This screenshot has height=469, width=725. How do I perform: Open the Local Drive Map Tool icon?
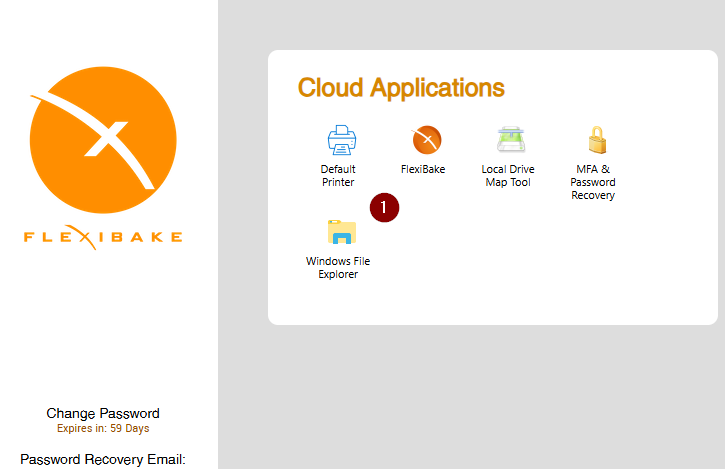tap(511, 139)
